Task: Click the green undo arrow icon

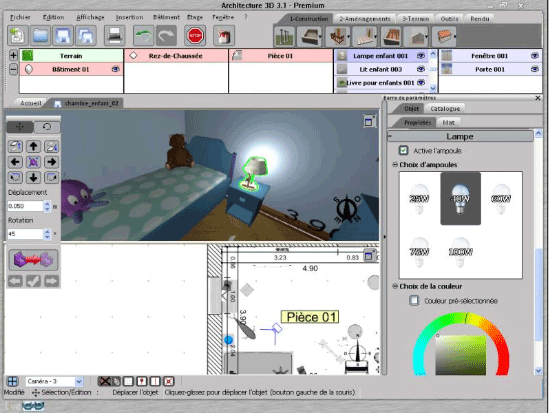Action: coord(143,35)
